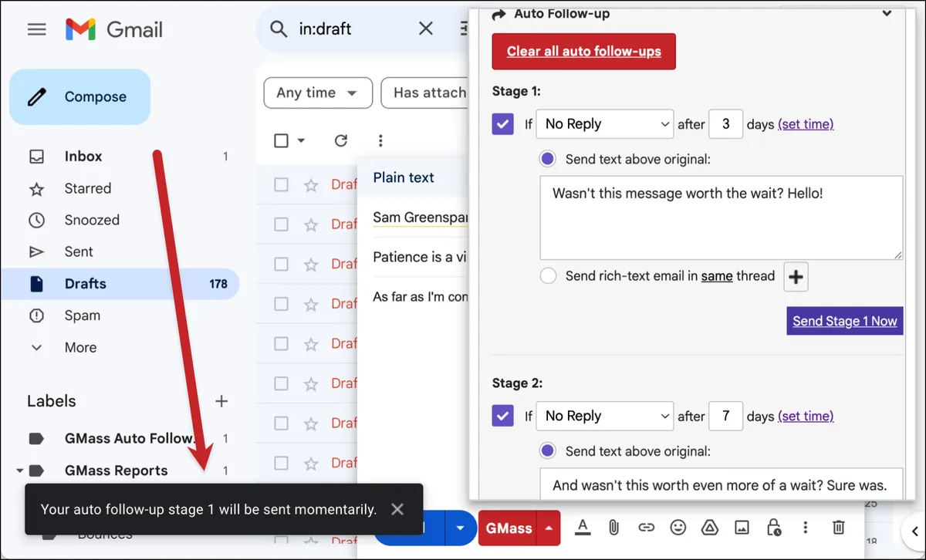Click the search magnifier icon
This screenshot has width=926, height=560.
pos(278,29)
